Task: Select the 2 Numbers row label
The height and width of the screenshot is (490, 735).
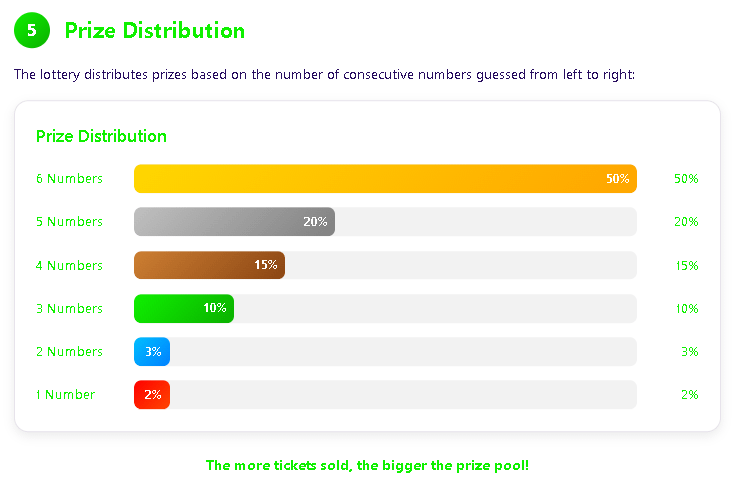Action: [x=69, y=352]
